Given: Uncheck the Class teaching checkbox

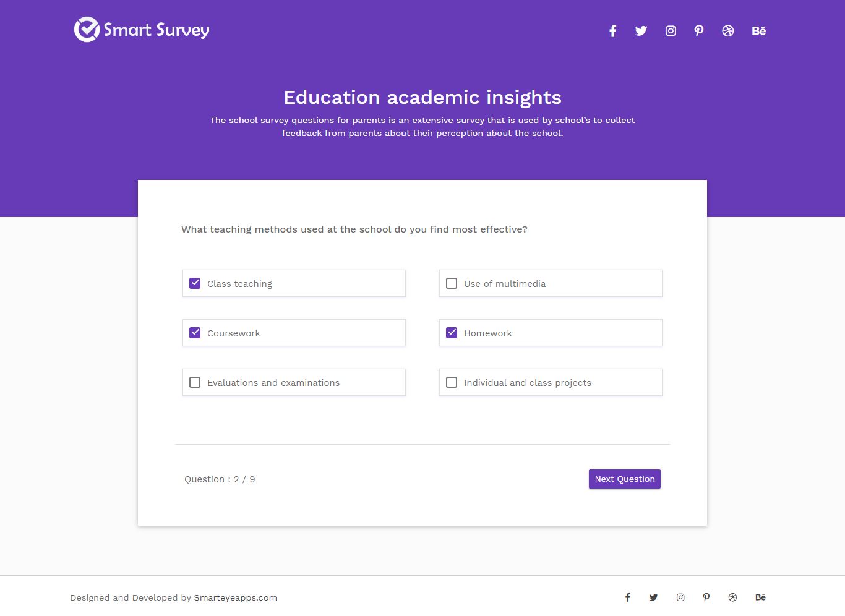Looking at the screenshot, I should pos(195,283).
